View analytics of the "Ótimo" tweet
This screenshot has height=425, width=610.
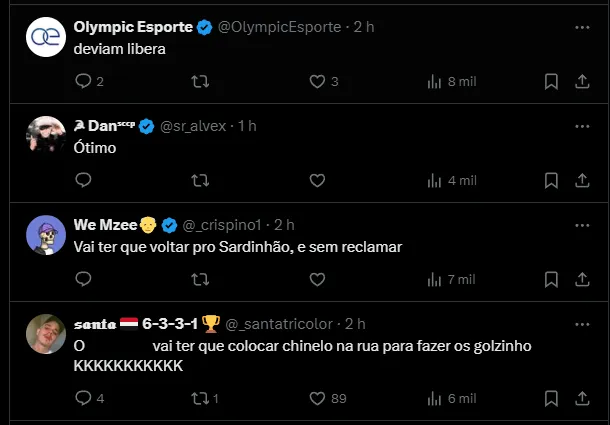434,181
